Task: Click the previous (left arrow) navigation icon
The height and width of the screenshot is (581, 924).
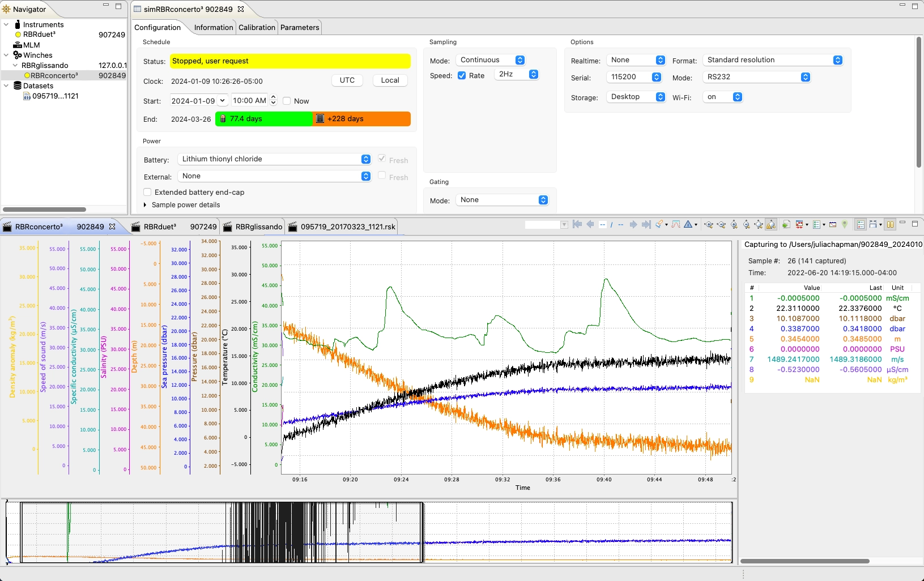Action: pos(590,224)
